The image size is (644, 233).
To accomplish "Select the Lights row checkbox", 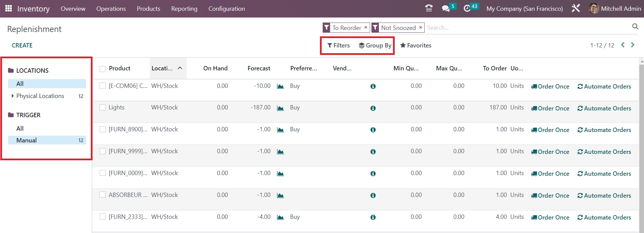I will point(103,107).
